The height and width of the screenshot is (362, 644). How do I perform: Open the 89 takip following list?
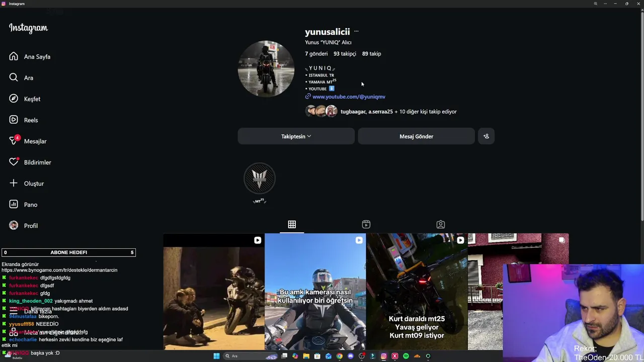371,54
